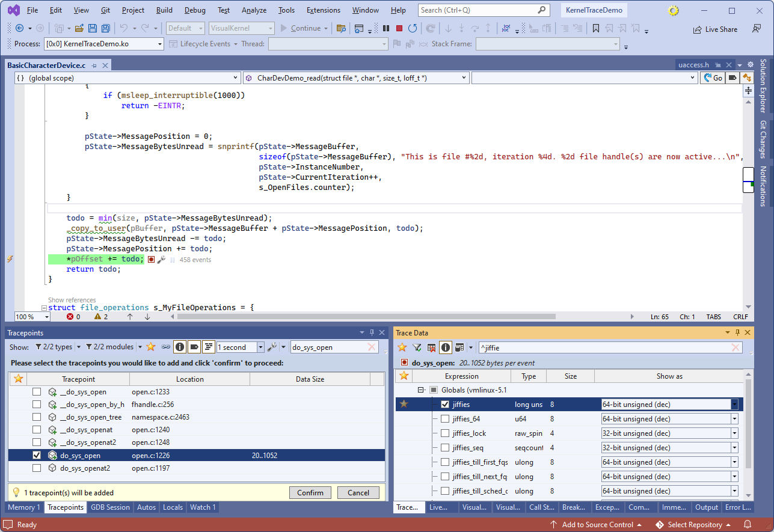This screenshot has height=532, width=774.
Task: Open the '1 second' interval dropdown
Action: (x=260, y=347)
